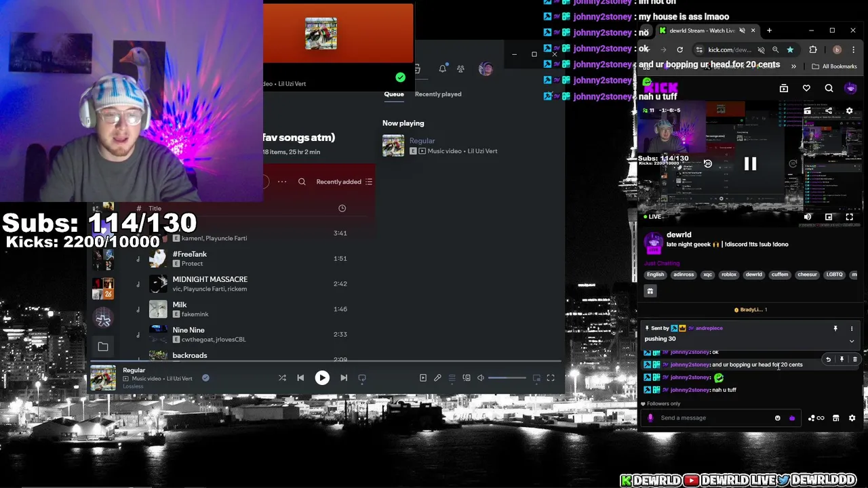Show lyrics microphone icon in Spotify
The height and width of the screenshot is (488, 868).
[x=437, y=378]
